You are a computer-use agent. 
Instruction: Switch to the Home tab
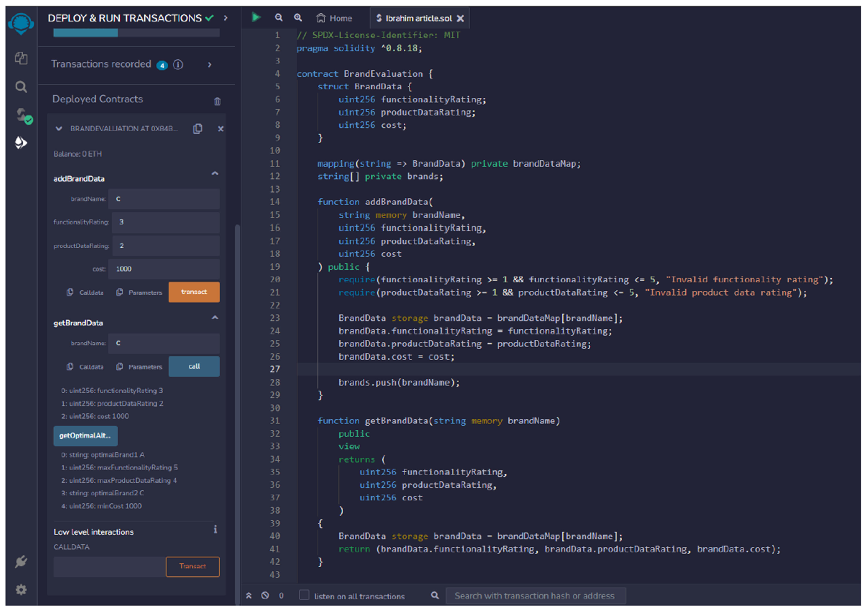tap(334, 18)
